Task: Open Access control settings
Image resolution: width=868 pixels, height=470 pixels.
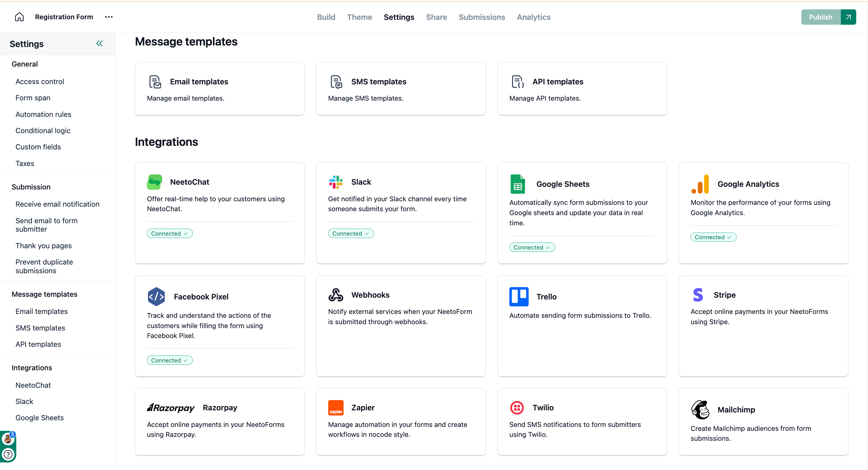Action: pos(40,82)
